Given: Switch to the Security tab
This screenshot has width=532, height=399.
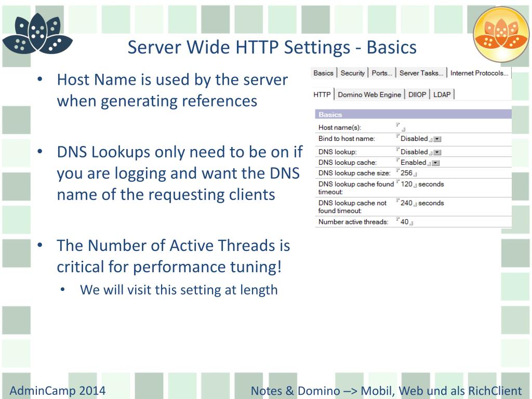Looking at the screenshot, I should pyautogui.click(x=353, y=73).
